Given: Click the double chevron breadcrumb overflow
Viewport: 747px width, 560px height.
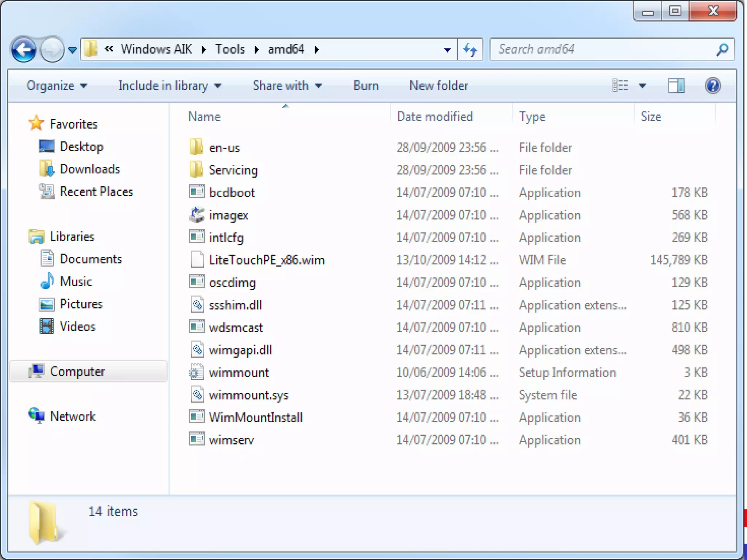Looking at the screenshot, I should click(109, 48).
